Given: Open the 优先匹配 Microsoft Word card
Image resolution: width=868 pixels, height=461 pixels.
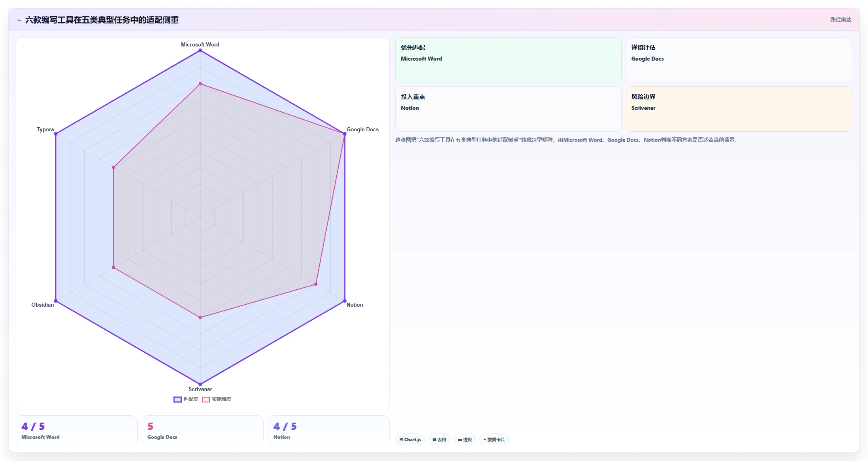Looking at the screenshot, I should pos(508,60).
